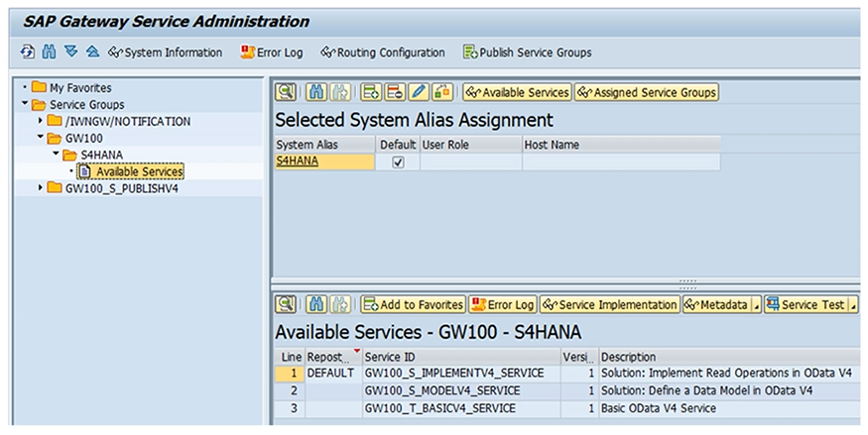Collapse the Service Groups tree folder
Image resolution: width=868 pixels, height=435 pixels.
[25, 105]
